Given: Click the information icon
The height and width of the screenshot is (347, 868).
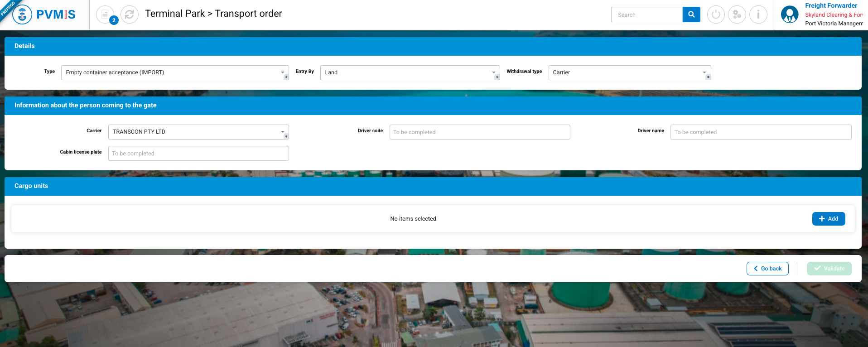Looking at the screenshot, I should [x=758, y=14].
